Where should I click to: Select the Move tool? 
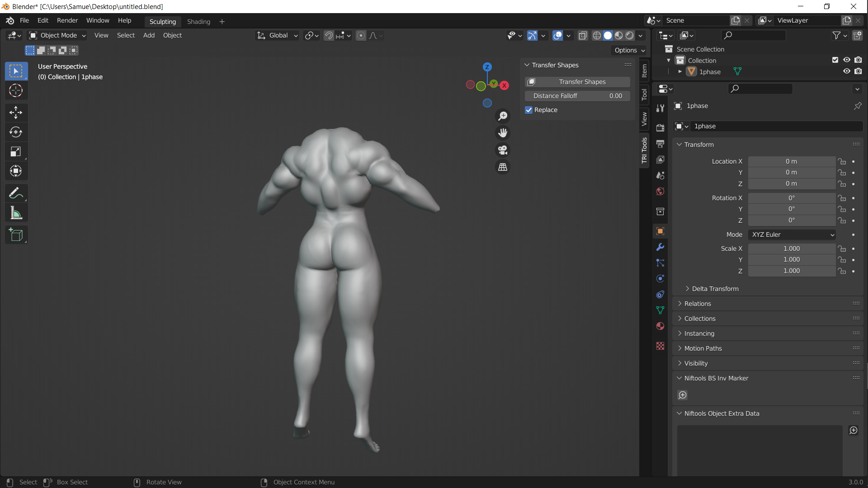16,113
